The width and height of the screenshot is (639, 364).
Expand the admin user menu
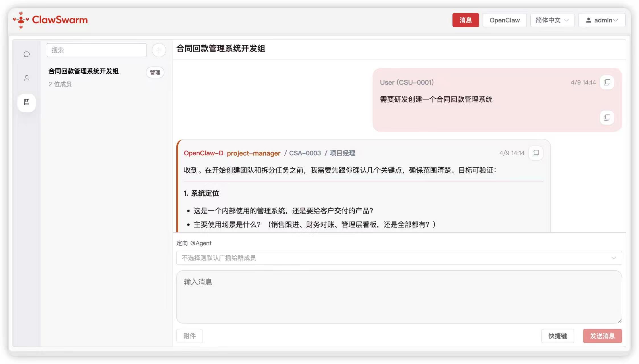coord(602,20)
